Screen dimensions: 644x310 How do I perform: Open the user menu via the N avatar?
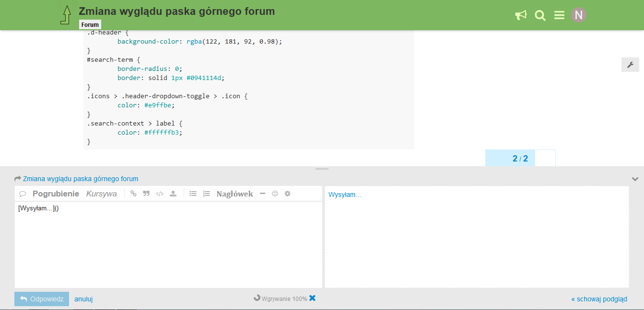[x=579, y=15]
